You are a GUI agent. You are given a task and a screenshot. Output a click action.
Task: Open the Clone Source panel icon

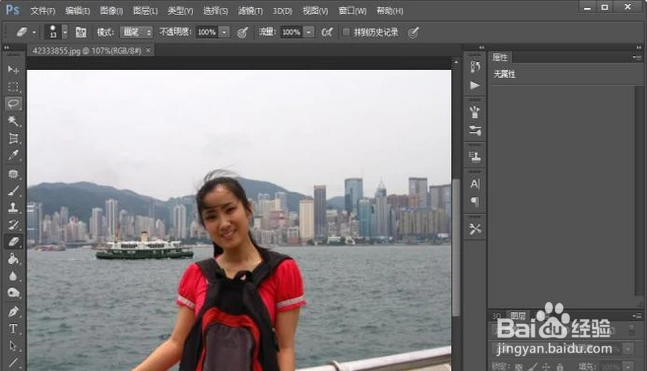tap(475, 156)
